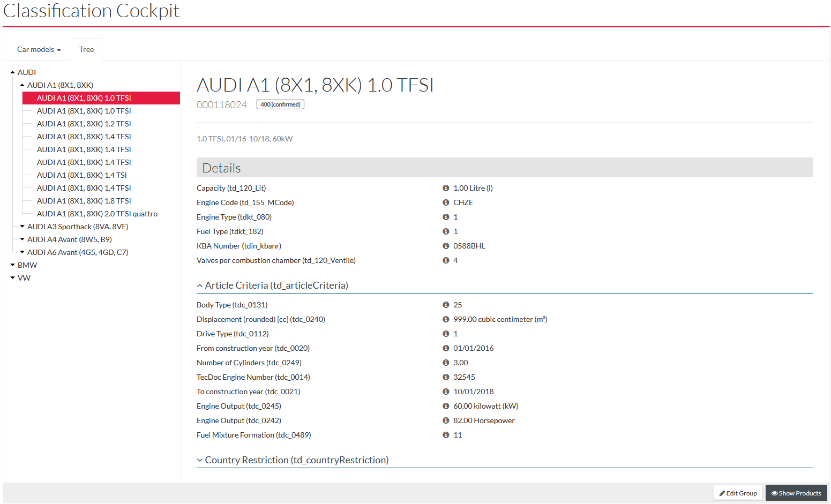Click the KBA Number (tdin_kbanr) label
The height and width of the screenshot is (504, 831).
point(239,246)
